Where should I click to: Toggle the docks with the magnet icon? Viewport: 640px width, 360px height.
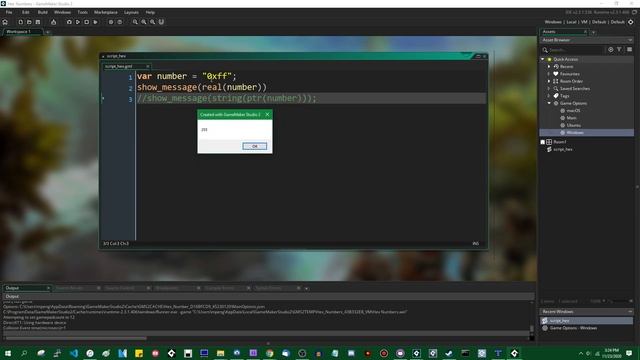(162, 22)
